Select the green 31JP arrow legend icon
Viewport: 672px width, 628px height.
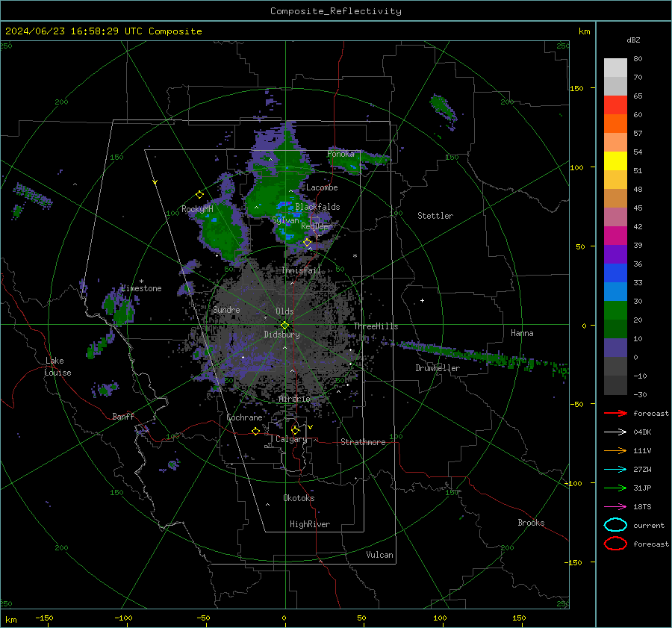[x=615, y=488]
